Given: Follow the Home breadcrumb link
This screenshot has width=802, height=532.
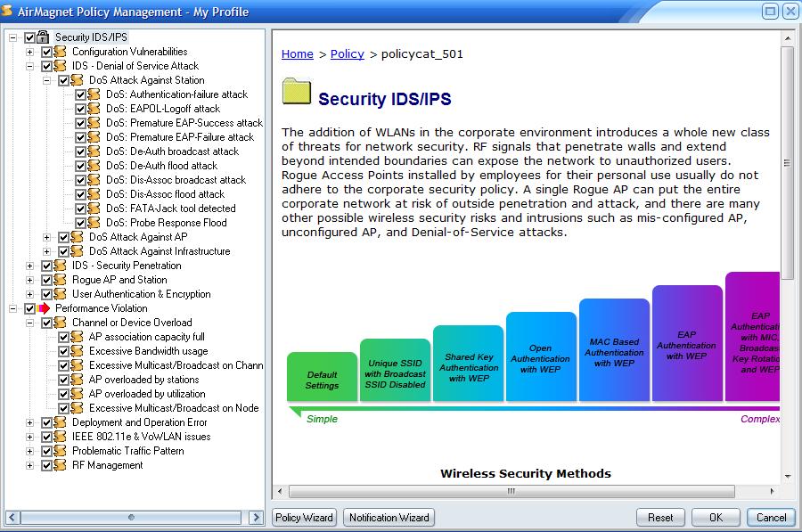Looking at the screenshot, I should tap(297, 53).
